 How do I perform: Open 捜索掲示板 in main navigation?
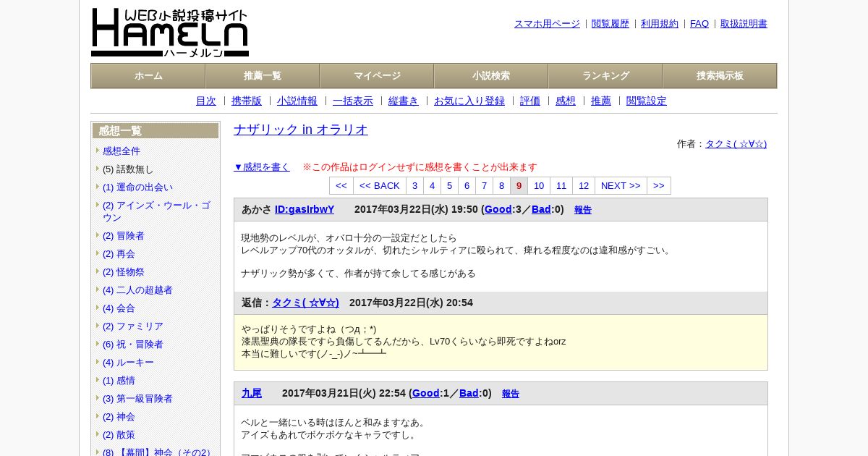coord(720,76)
